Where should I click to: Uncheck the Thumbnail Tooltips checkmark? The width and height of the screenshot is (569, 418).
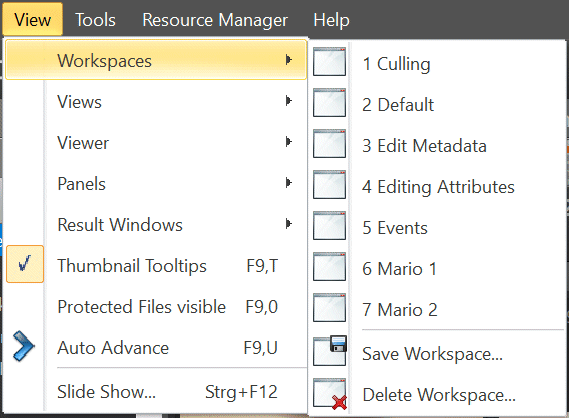point(25,264)
